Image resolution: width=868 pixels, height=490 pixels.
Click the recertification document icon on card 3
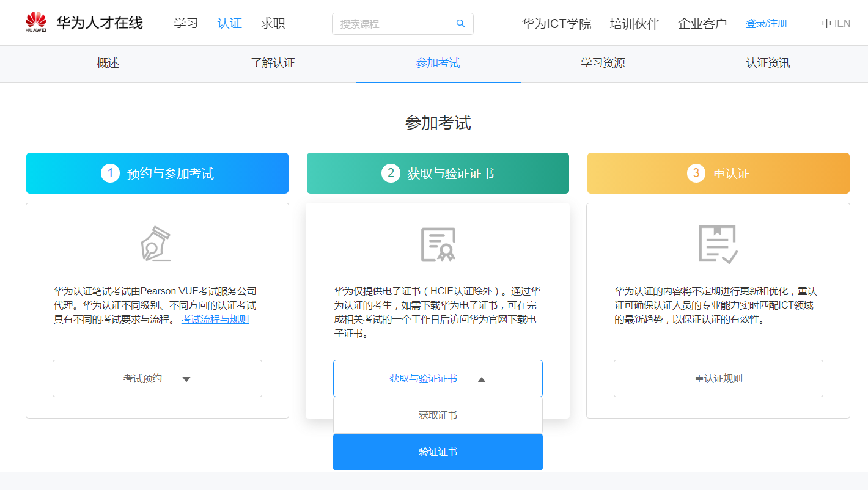[x=718, y=243]
